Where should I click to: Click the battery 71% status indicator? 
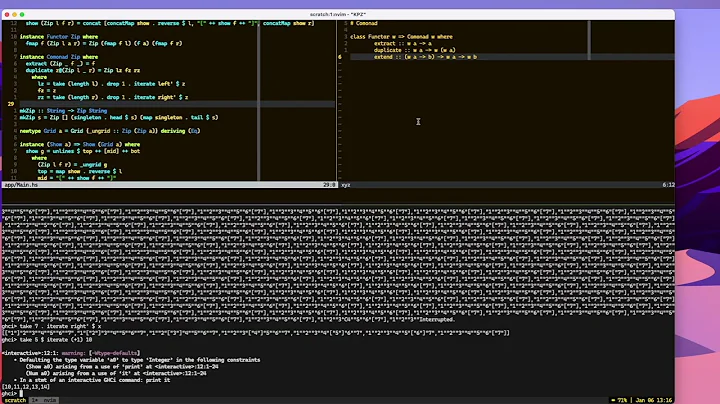pos(619,400)
